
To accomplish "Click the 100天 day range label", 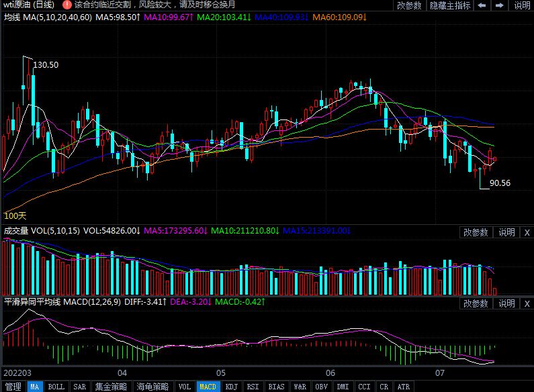I will coord(14,215).
